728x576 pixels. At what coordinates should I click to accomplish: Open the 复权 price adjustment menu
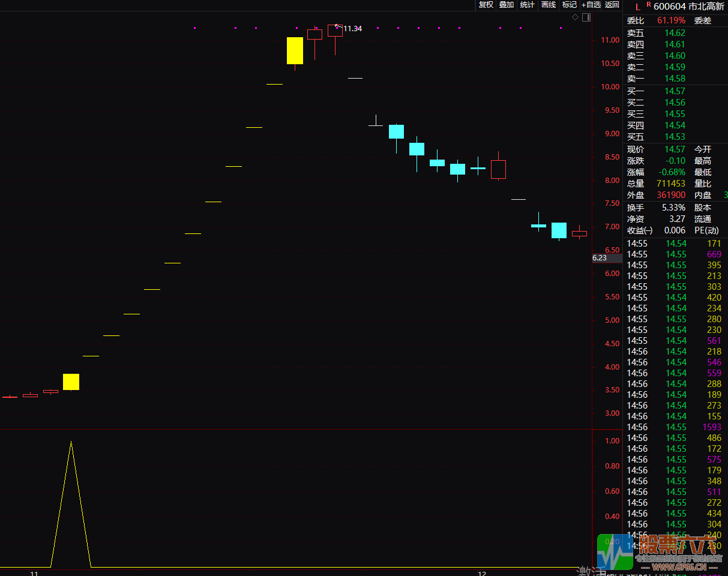pos(486,5)
